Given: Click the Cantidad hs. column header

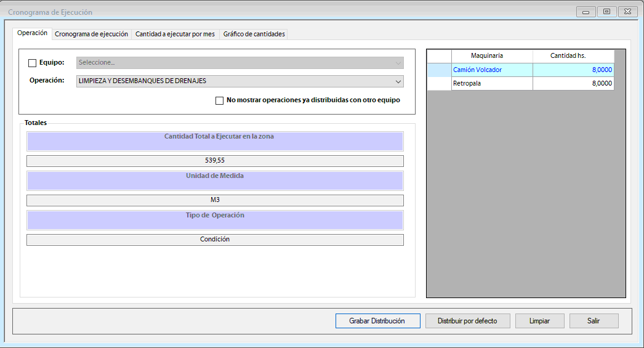Looking at the screenshot, I should (x=573, y=56).
